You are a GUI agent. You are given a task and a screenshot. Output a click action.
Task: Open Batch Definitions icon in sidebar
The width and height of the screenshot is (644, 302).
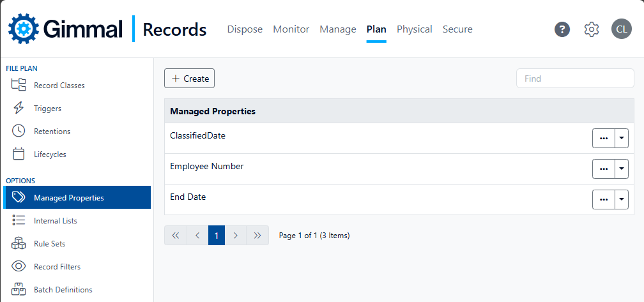pyautogui.click(x=19, y=289)
